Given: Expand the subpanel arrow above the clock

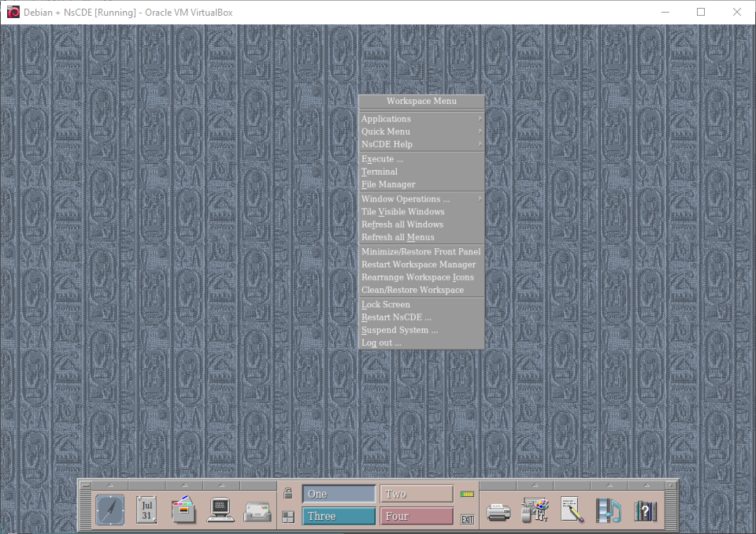Looking at the screenshot, I should 109,484.
